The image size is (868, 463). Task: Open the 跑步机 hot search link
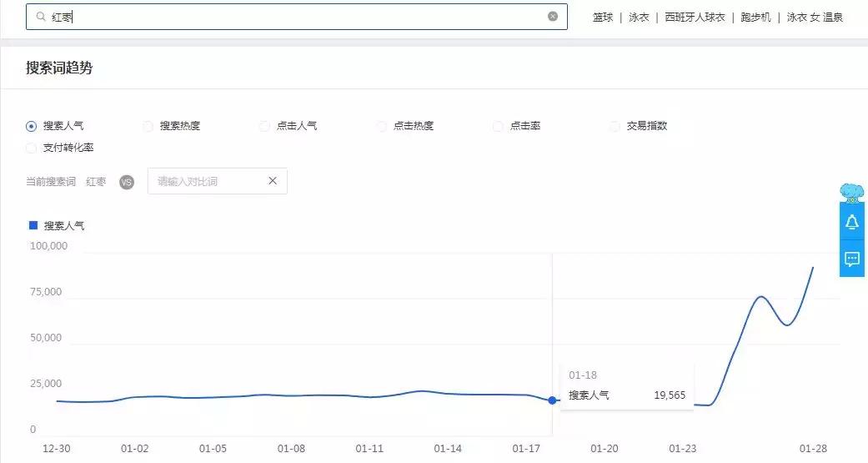click(755, 18)
